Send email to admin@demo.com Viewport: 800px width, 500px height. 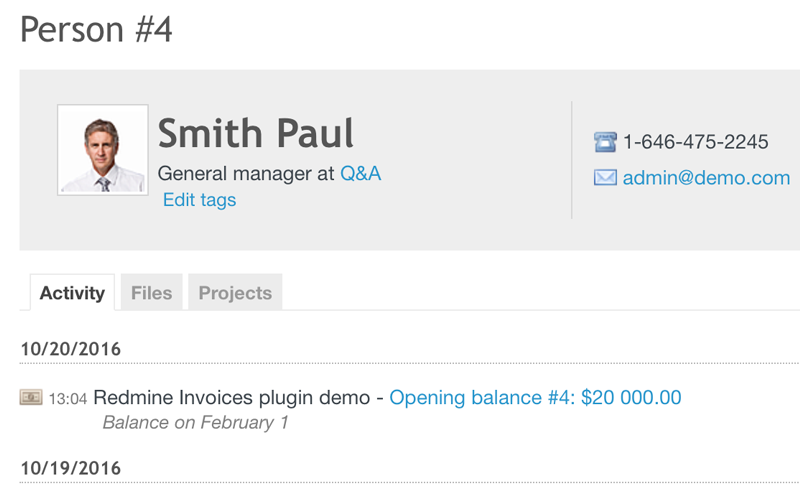706,178
